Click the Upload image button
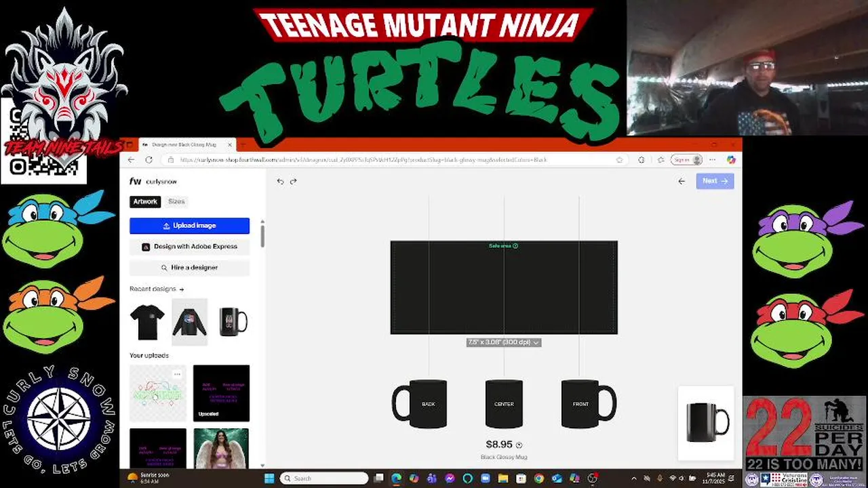868x488 pixels. (x=189, y=226)
